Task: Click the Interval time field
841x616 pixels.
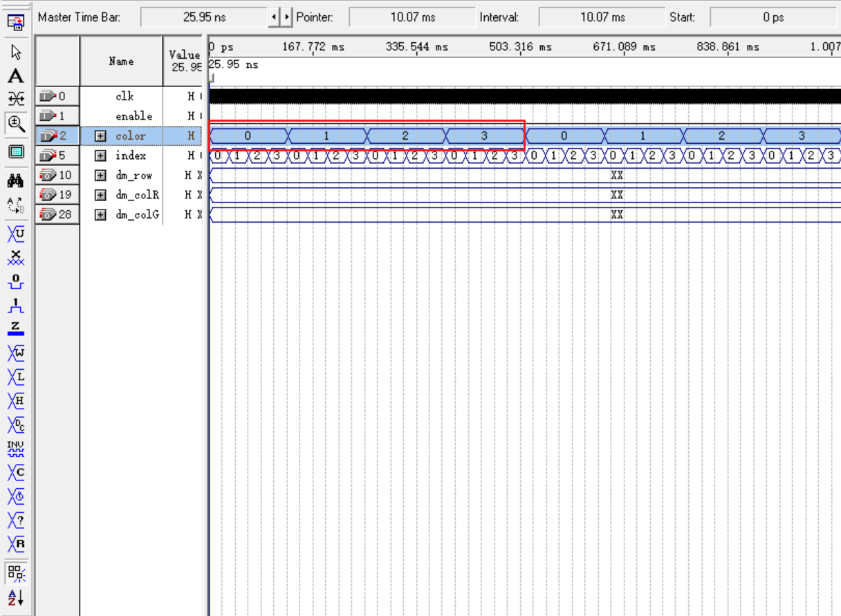Action: pyautogui.click(x=600, y=17)
